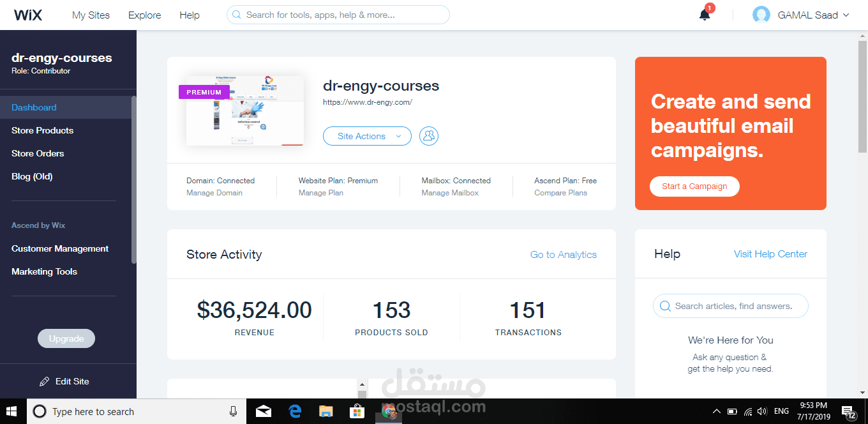Click the Manage Mailbox link
Viewport: 868px width, 424px height.
coord(450,193)
